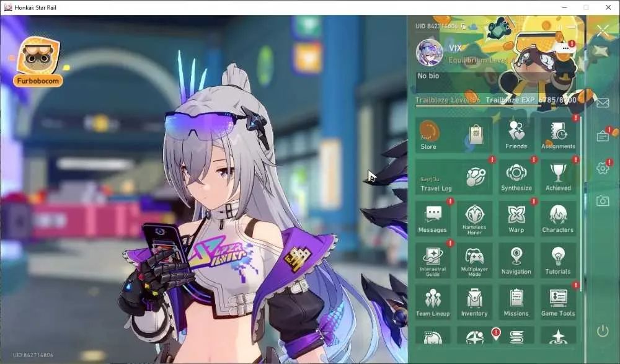Open the mail envelope in the sidebar
The image size is (620, 364).
coord(603,104)
